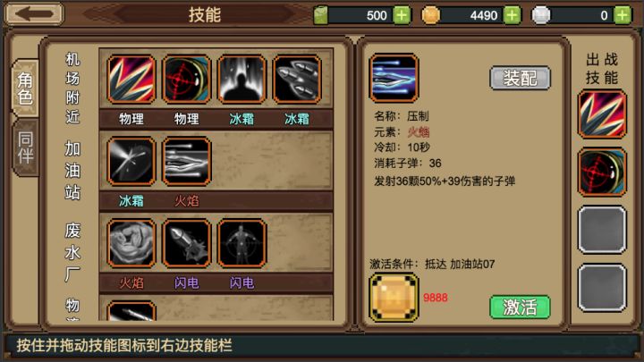Pick the spiked bullet lightning skill
644x362 pixels.
(186, 243)
